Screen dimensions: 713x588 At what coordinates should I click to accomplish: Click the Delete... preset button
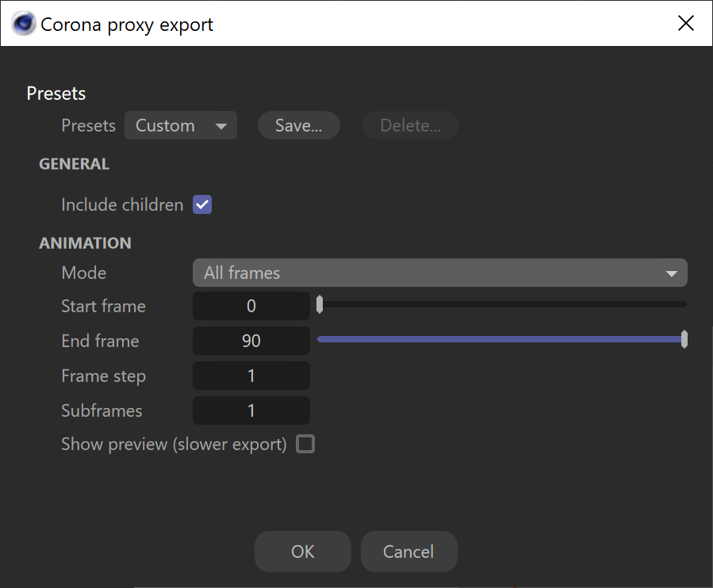click(x=411, y=125)
